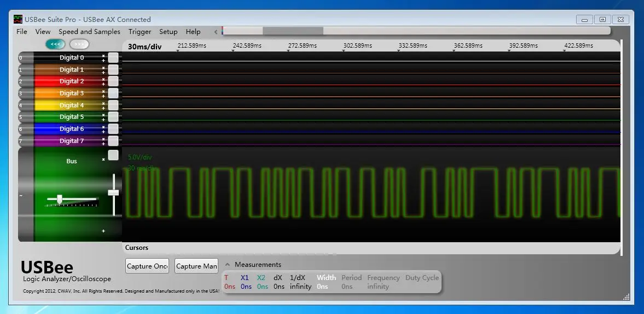Toggle the square trigger box for Digital 4
Screen dimensions: 644x314
113,105
